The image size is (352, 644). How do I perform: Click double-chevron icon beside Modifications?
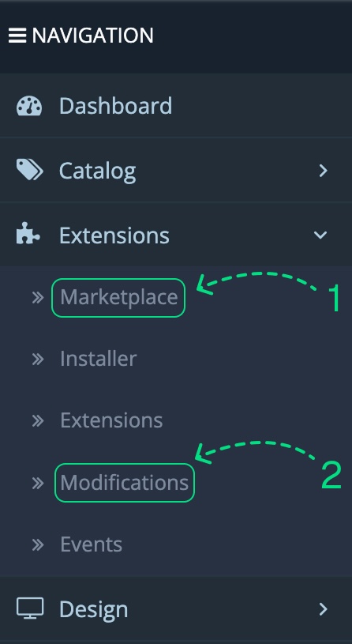coord(38,483)
